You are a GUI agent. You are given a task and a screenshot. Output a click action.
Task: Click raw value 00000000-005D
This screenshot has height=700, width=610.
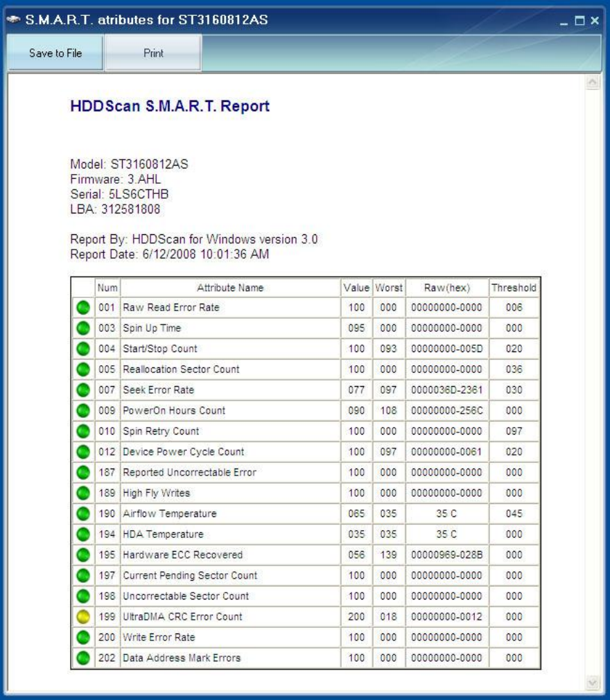447,349
